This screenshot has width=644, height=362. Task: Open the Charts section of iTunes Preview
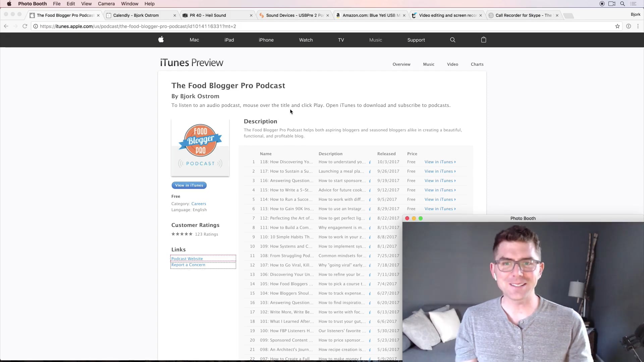point(477,64)
